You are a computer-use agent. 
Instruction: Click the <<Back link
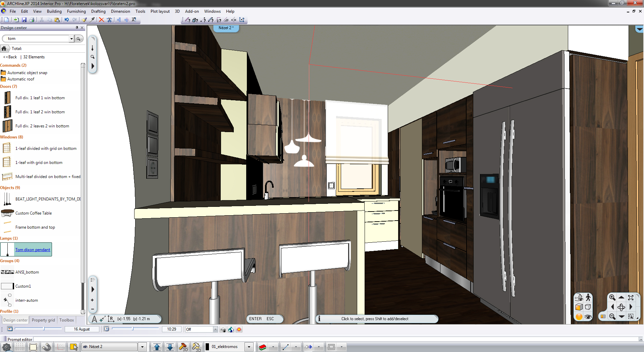point(10,57)
